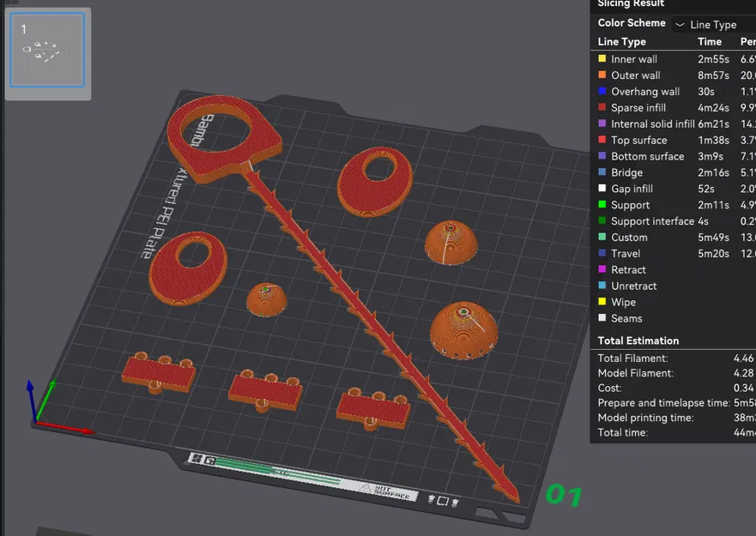Click the Outer wall orange color swatch
Image resolution: width=756 pixels, height=536 pixels.
tap(602, 75)
